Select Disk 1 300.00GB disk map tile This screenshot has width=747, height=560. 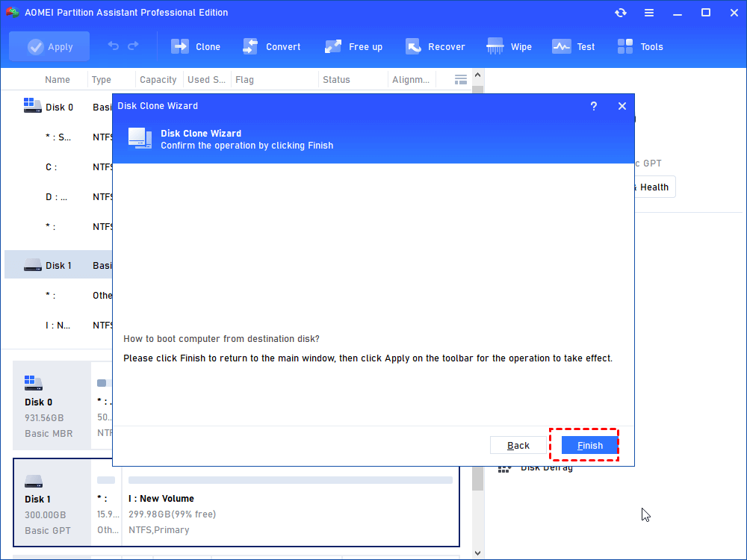pos(52,503)
